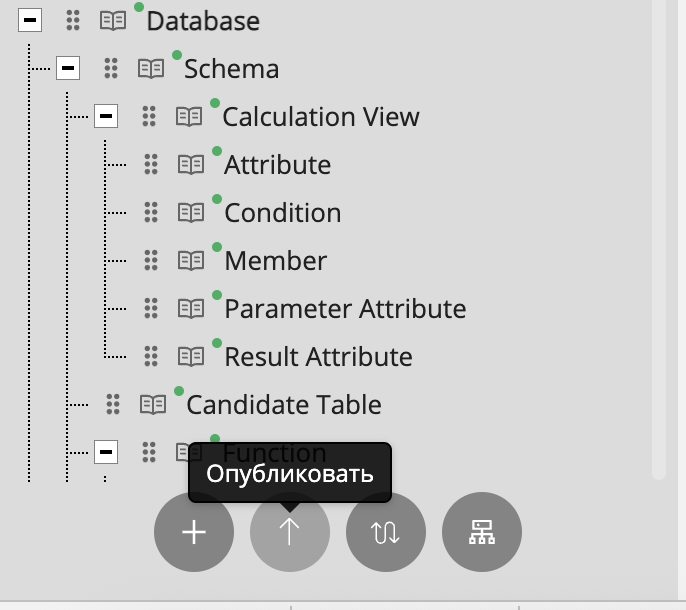
Task: Select the Parameter Attribute item
Action: click(345, 309)
